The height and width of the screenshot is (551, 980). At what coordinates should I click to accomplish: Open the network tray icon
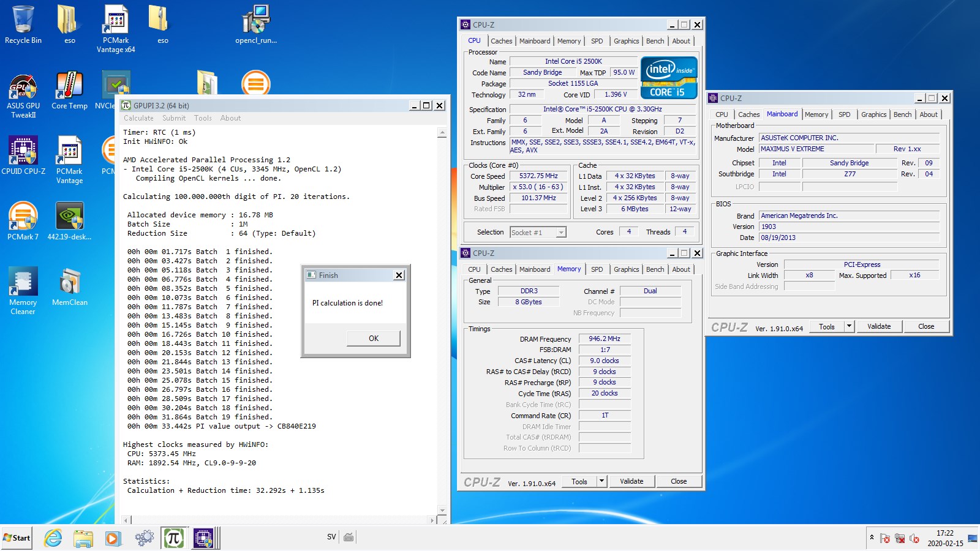pyautogui.click(x=900, y=538)
